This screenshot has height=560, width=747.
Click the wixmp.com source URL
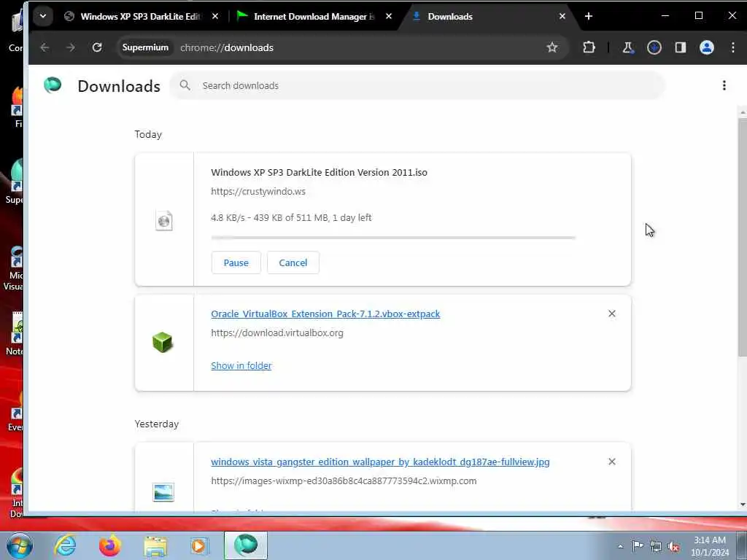pyautogui.click(x=344, y=481)
